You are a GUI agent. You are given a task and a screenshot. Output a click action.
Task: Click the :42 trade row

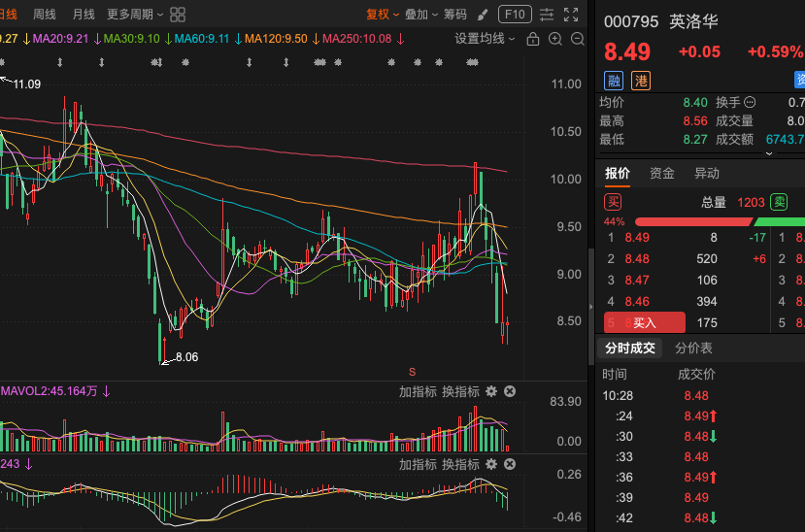[700, 518]
